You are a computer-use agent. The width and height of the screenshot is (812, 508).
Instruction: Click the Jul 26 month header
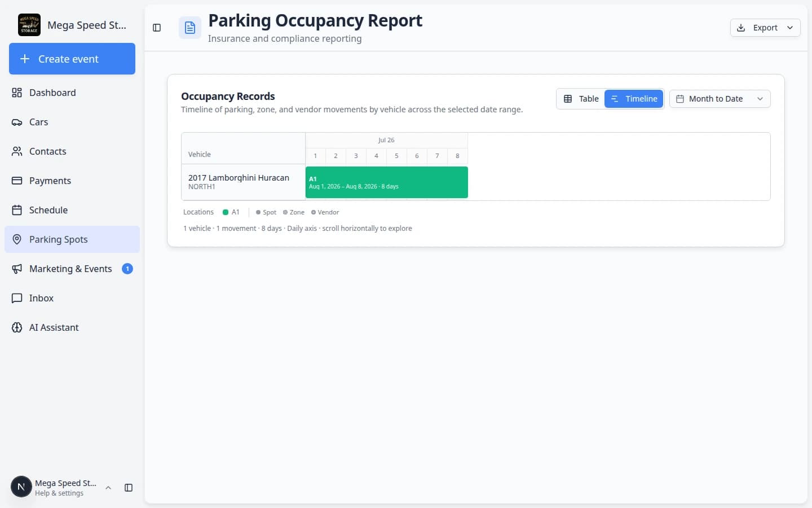coord(386,140)
